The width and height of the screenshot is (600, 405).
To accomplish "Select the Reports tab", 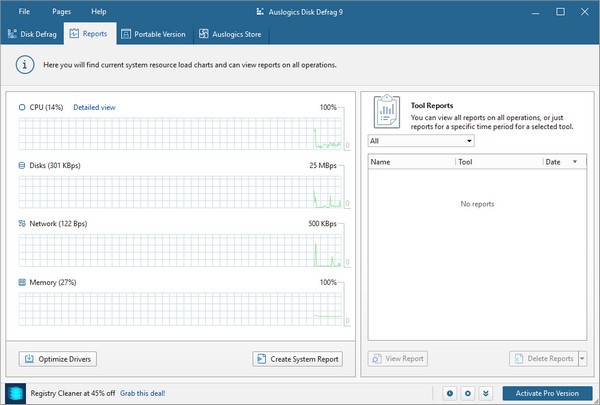I will click(90, 34).
